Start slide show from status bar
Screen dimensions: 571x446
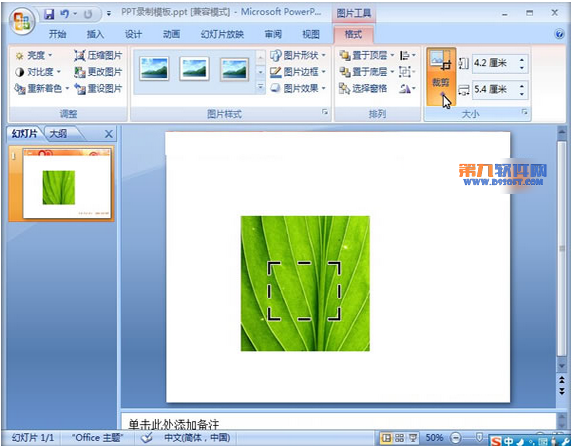coord(413,438)
